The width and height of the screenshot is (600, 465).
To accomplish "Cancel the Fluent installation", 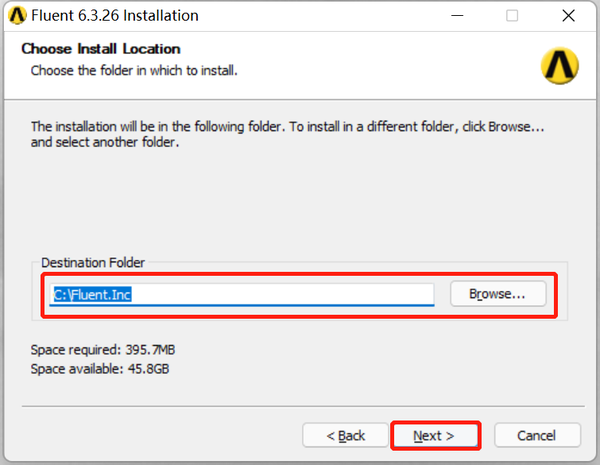I will (536, 436).
